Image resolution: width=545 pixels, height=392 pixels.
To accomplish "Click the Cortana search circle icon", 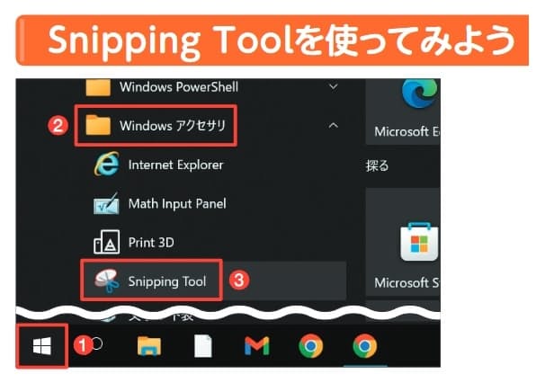I will [97, 343].
